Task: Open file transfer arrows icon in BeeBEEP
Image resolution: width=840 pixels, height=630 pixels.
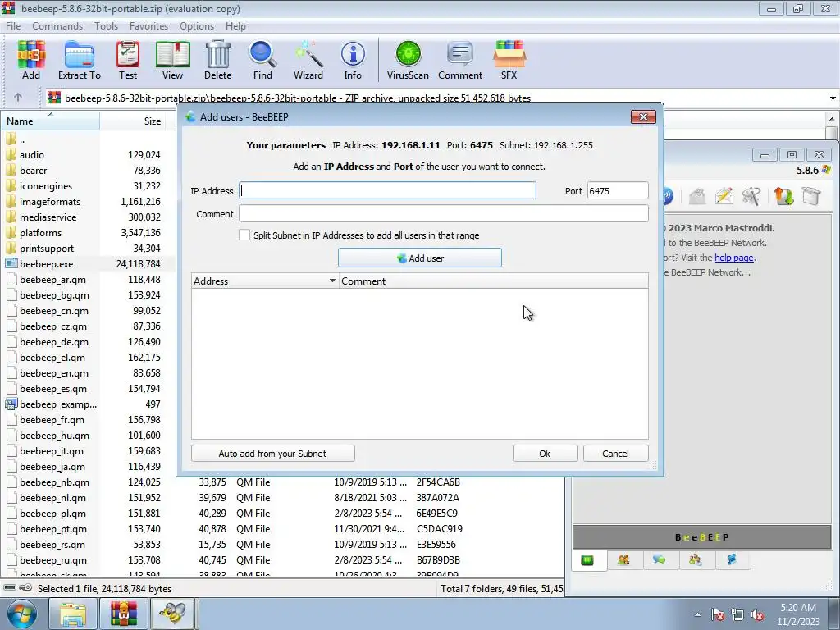Action: click(783, 196)
